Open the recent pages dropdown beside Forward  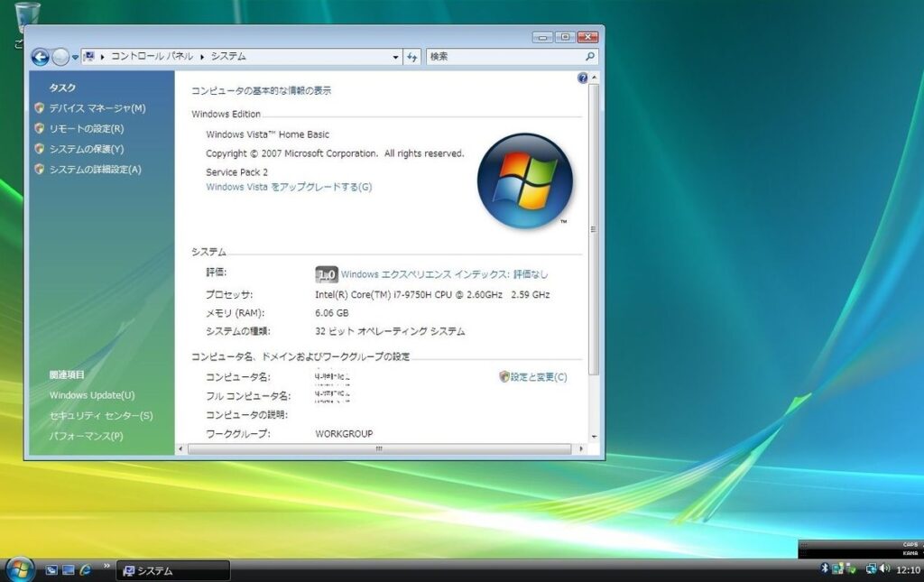pyautogui.click(x=75, y=57)
